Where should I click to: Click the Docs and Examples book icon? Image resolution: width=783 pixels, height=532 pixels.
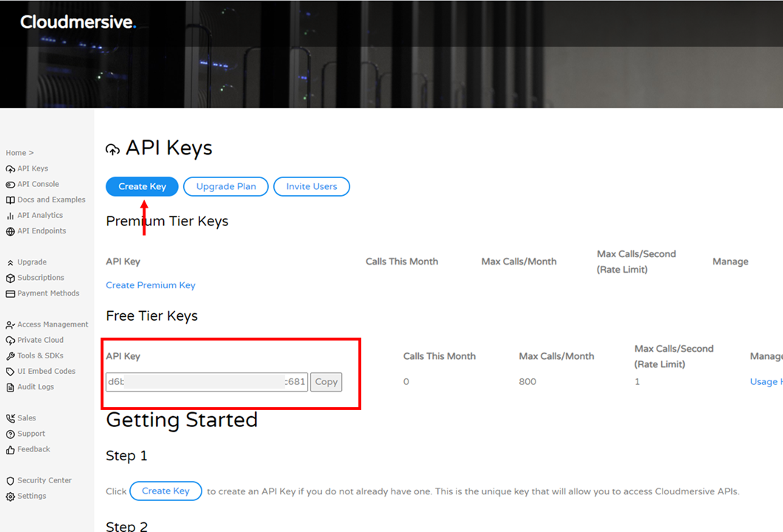[10, 199]
